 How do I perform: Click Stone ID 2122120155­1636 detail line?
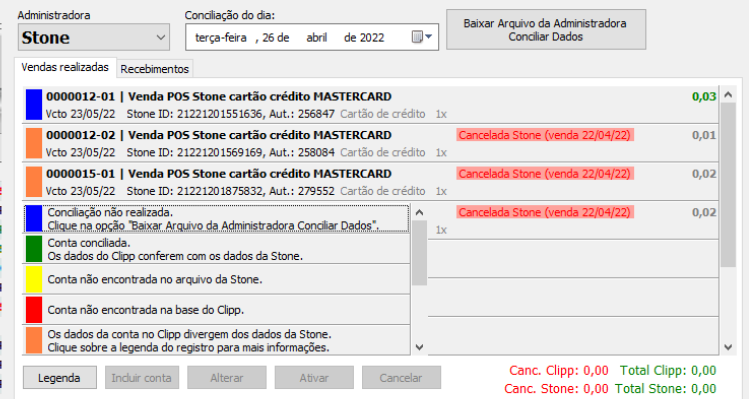246,114
